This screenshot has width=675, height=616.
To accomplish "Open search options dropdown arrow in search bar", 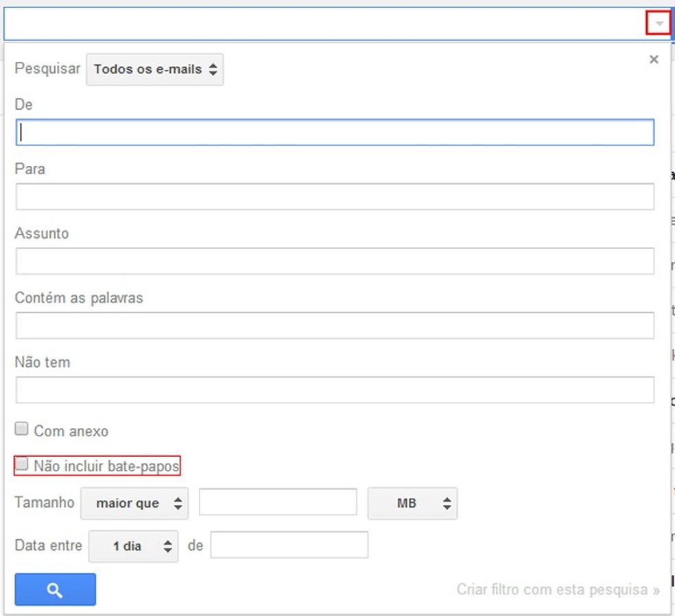I will [659, 24].
